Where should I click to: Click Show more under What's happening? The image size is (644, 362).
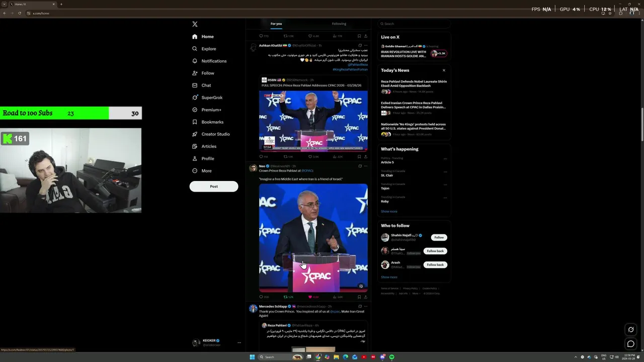point(389,212)
